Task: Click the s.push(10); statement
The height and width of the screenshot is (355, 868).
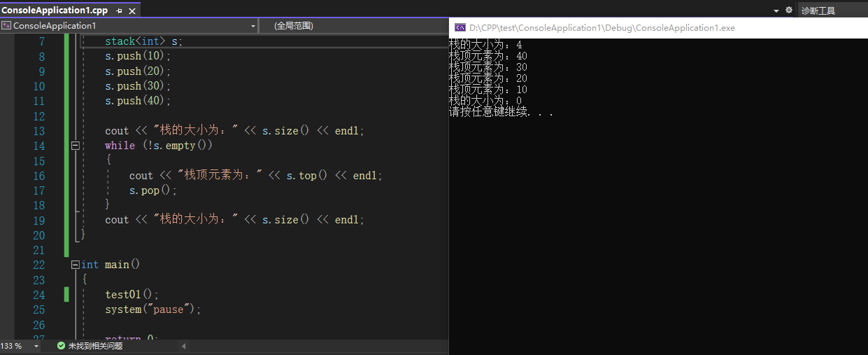Action: tap(138, 57)
